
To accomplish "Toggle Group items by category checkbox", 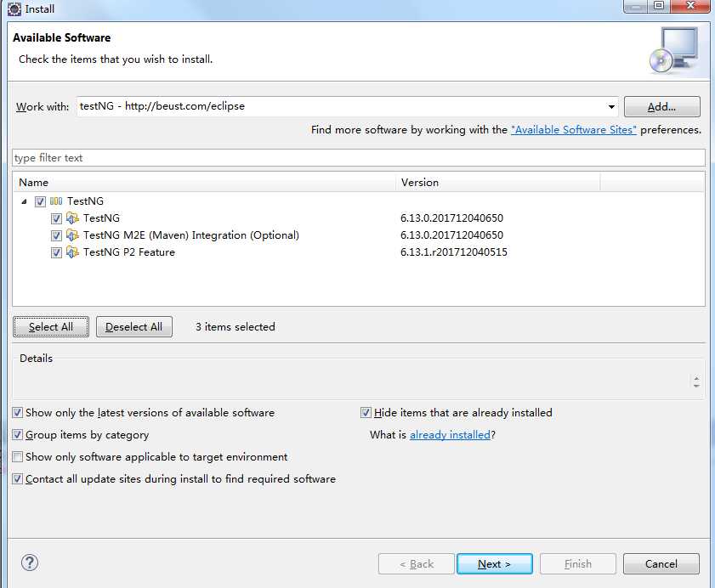I will pyautogui.click(x=17, y=434).
